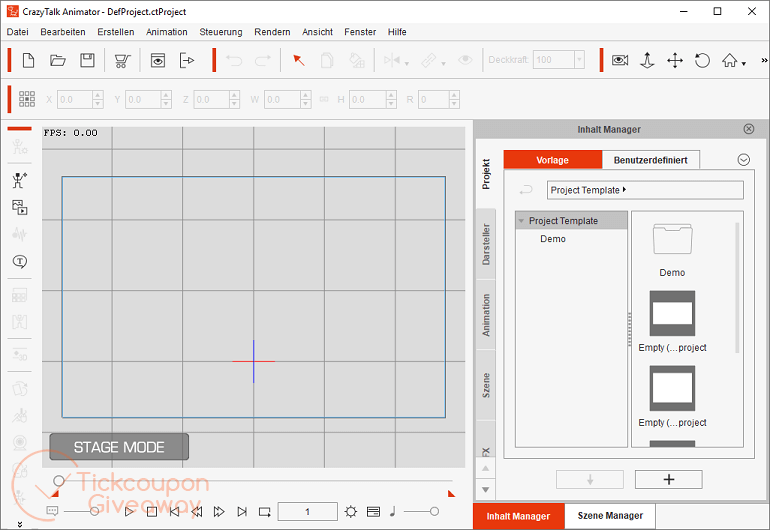Save project with floppy disk icon
The height and width of the screenshot is (530, 770).
87,60
